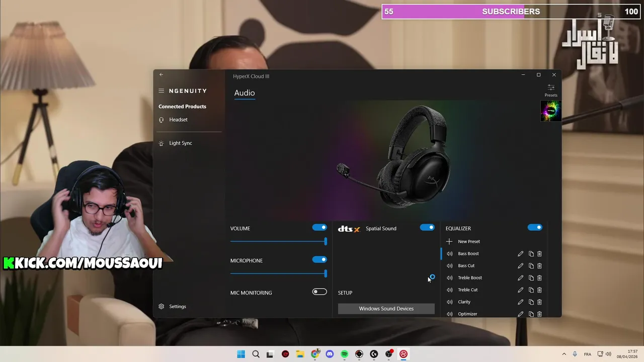The width and height of the screenshot is (644, 362).
Task: Edit the Treble Boost preset
Action: [x=521, y=278]
